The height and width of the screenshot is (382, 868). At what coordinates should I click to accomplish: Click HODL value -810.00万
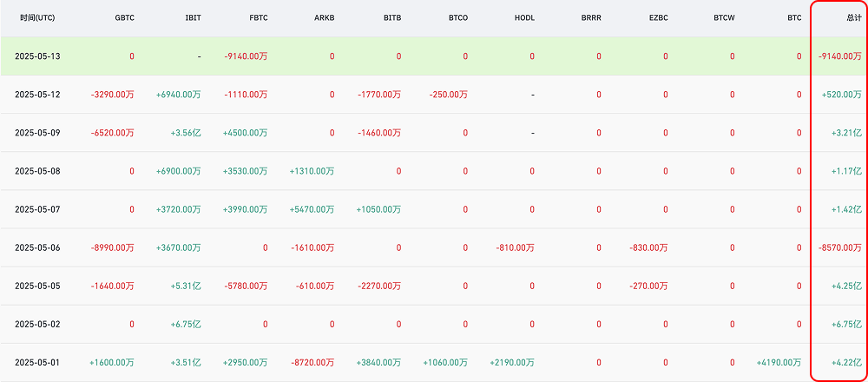[x=515, y=248]
